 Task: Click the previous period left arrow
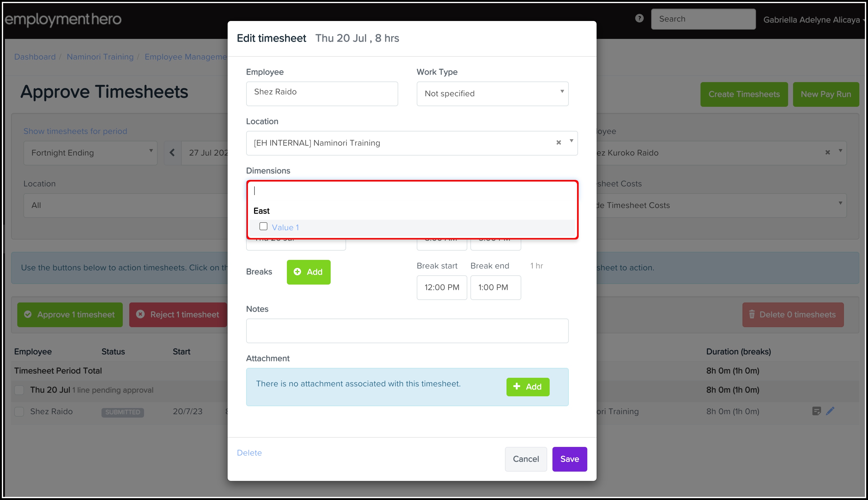pos(172,152)
